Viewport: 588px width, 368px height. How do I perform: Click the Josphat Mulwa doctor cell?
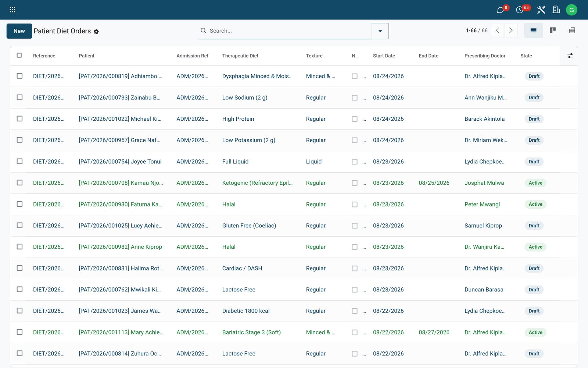(484, 183)
